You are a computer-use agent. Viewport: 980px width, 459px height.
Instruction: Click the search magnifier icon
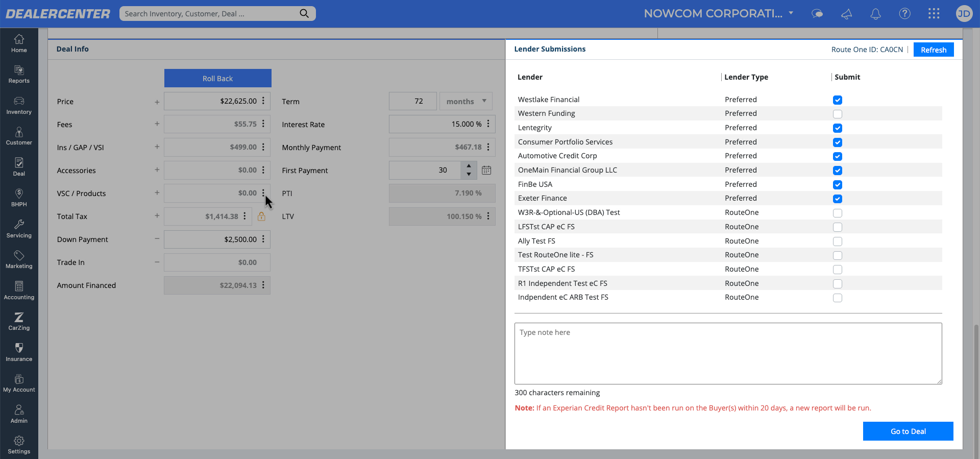[304, 13]
